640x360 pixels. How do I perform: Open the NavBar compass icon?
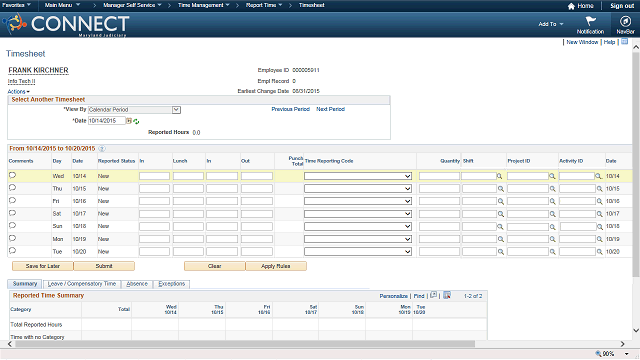click(x=625, y=21)
